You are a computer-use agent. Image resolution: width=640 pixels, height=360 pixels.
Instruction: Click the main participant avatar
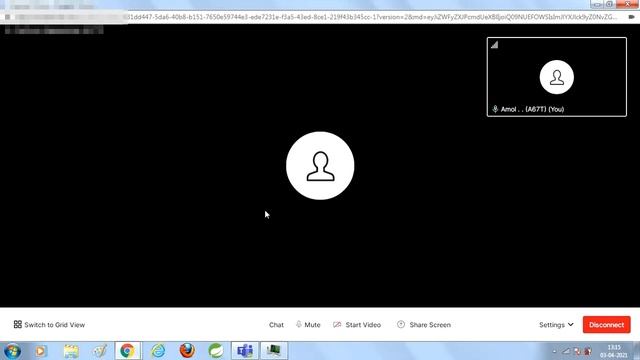click(x=320, y=166)
